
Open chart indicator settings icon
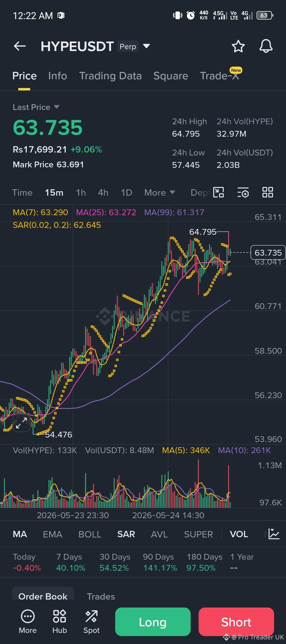[x=243, y=192]
